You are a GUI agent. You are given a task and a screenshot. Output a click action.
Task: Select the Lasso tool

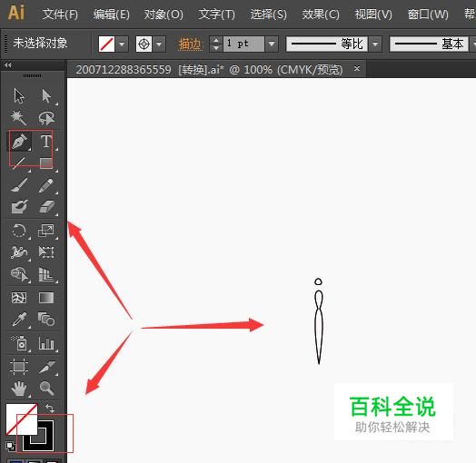pyautogui.click(x=46, y=118)
